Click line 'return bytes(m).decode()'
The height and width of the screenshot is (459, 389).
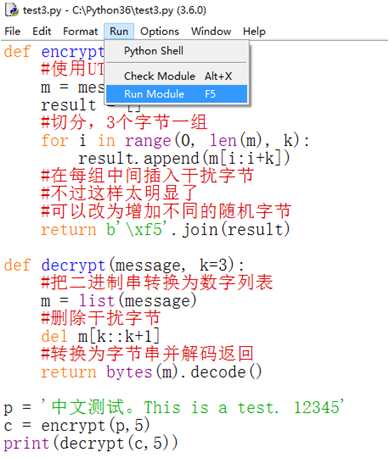point(151,372)
